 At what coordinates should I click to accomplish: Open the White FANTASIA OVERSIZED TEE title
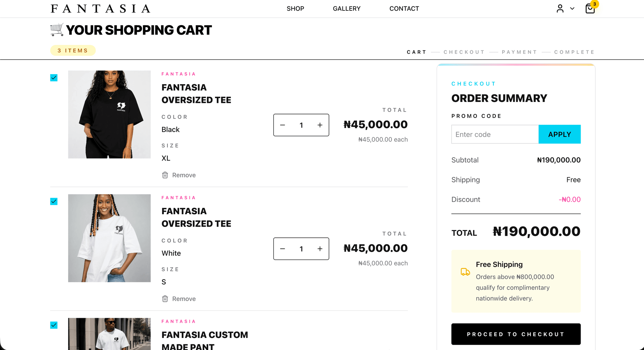[x=196, y=217]
